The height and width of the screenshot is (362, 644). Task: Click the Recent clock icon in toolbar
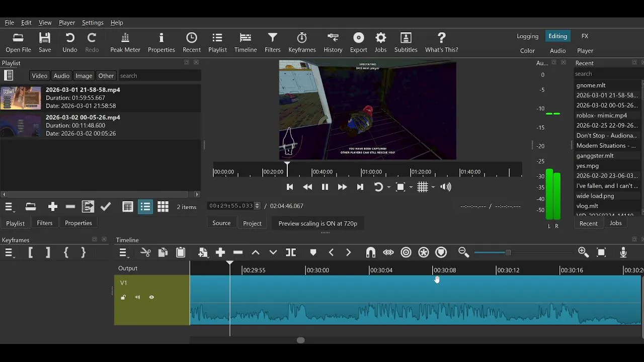point(191,42)
